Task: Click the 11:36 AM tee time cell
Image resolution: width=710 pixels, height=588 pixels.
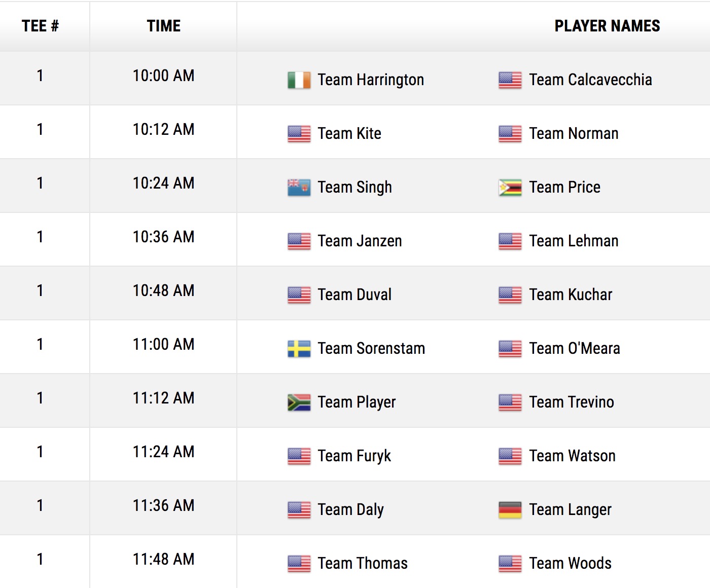Action: 163,508
